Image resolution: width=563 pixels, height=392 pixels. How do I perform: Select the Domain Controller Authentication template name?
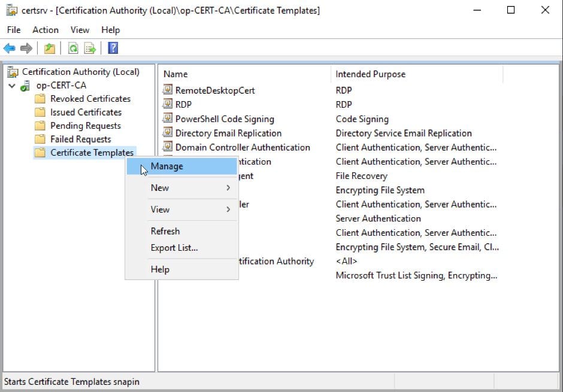(243, 147)
